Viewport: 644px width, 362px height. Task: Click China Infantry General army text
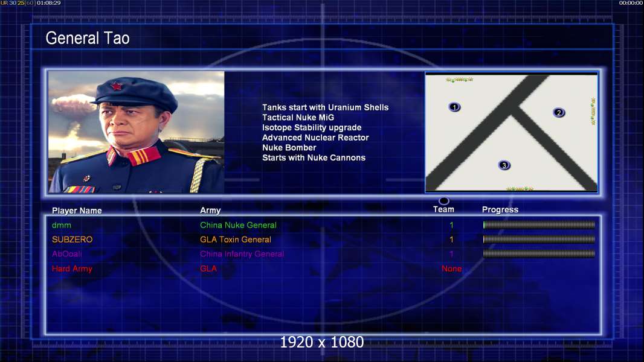(242, 254)
